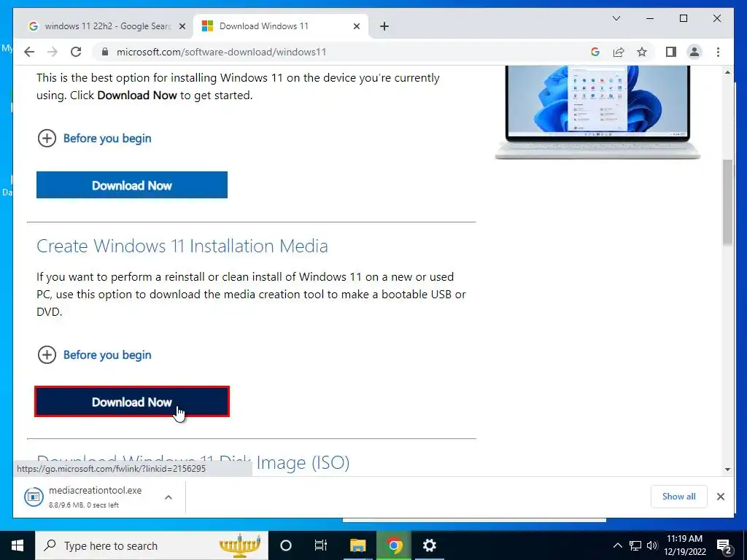Maximize the Chrome window
The image size is (747, 560).
683,18
